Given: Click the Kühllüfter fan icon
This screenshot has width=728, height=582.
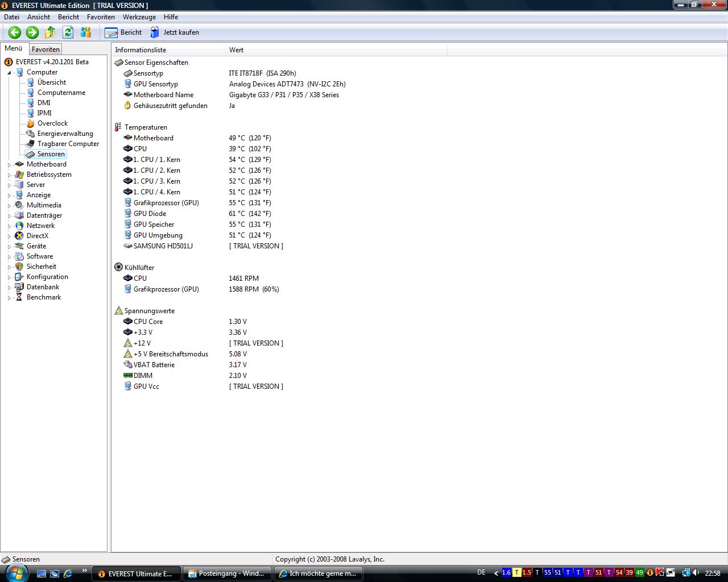Looking at the screenshot, I should click(x=119, y=267).
